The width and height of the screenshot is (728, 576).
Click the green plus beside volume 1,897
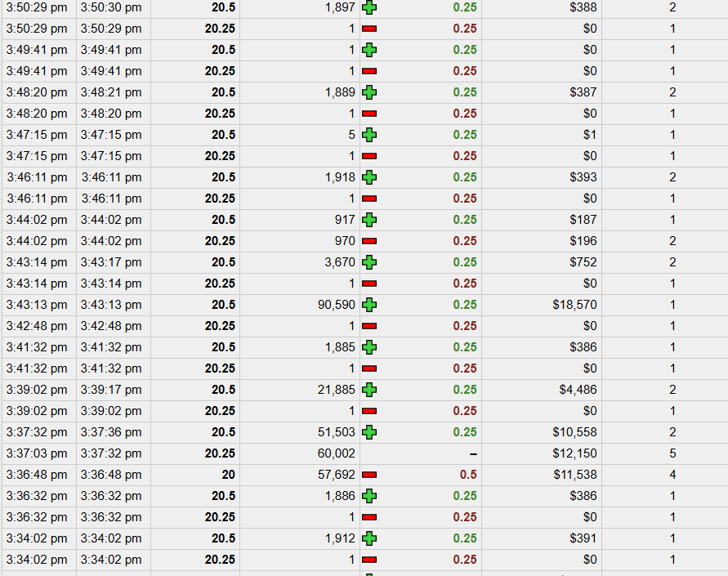pos(369,7)
